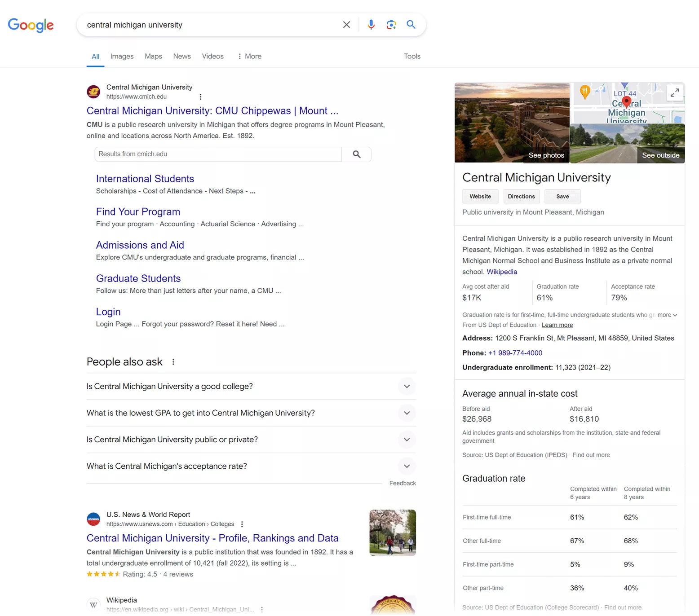Image resolution: width=699 pixels, height=616 pixels.
Task: Click the Website button in knowledge panel
Action: [480, 197]
